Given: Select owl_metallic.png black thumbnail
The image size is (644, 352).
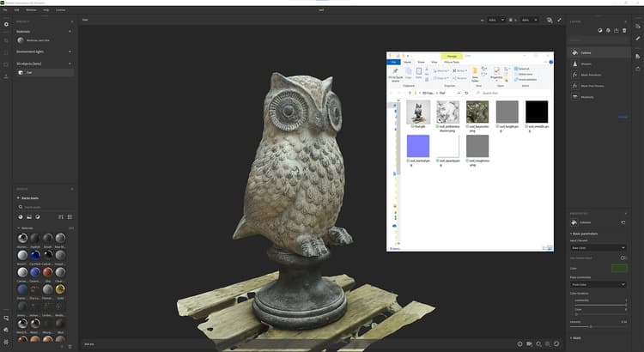Looking at the screenshot, I should (537, 112).
